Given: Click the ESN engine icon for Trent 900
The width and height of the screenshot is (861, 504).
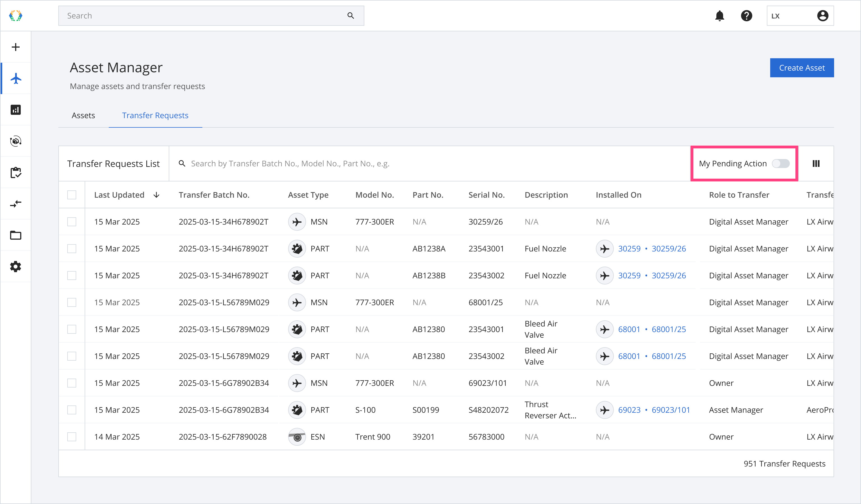Looking at the screenshot, I should click(x=297, y=437).
